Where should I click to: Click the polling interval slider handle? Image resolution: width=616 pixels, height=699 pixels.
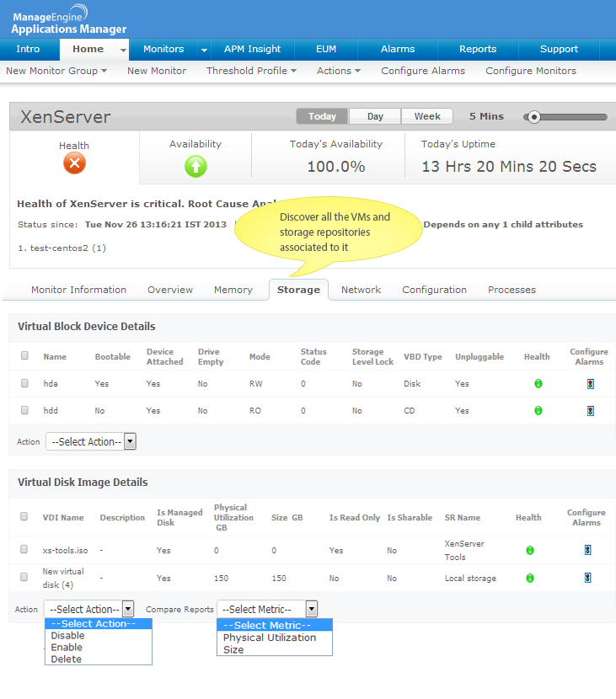coord(533,117)
